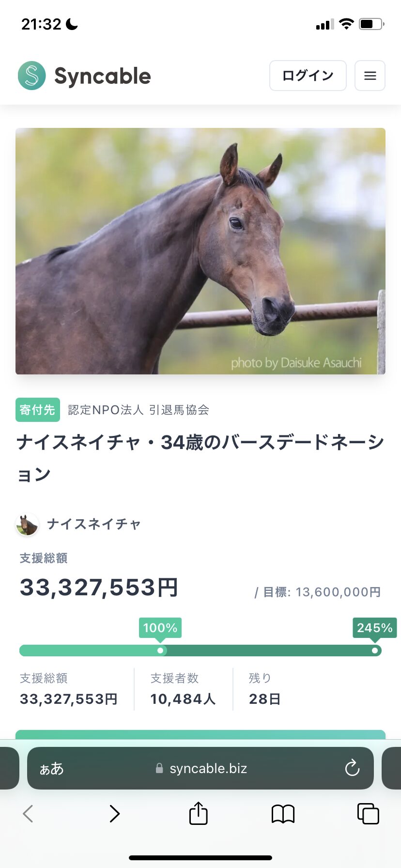Go forward with Safari arrow
The width and height of the screenshot is (401, 868).
(x=114, y=814)
